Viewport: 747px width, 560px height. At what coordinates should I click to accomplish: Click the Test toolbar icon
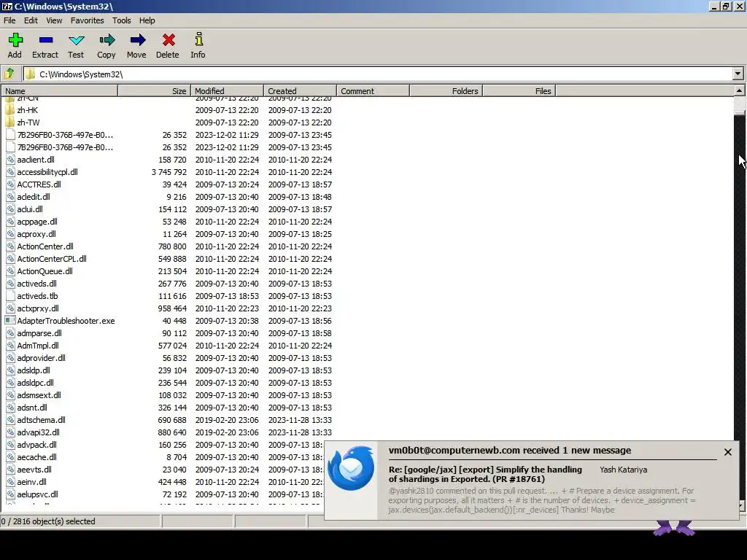pyautogui.click(x=76, y=41)
